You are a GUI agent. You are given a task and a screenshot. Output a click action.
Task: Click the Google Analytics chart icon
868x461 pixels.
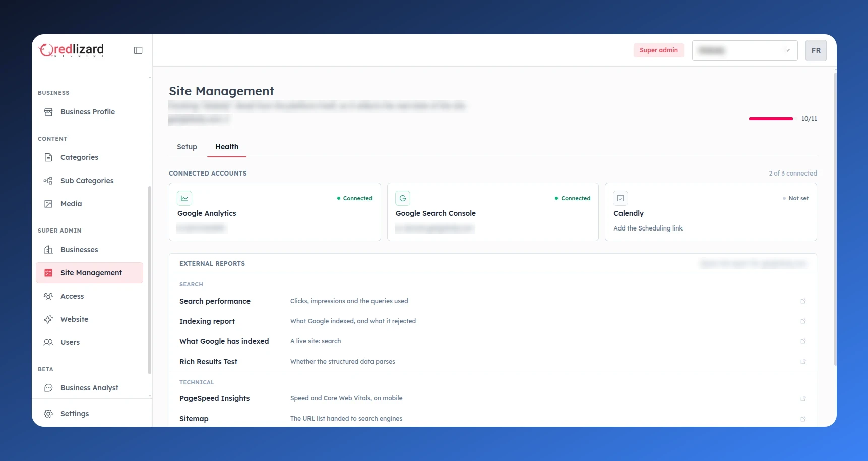(x=184, y=198)
